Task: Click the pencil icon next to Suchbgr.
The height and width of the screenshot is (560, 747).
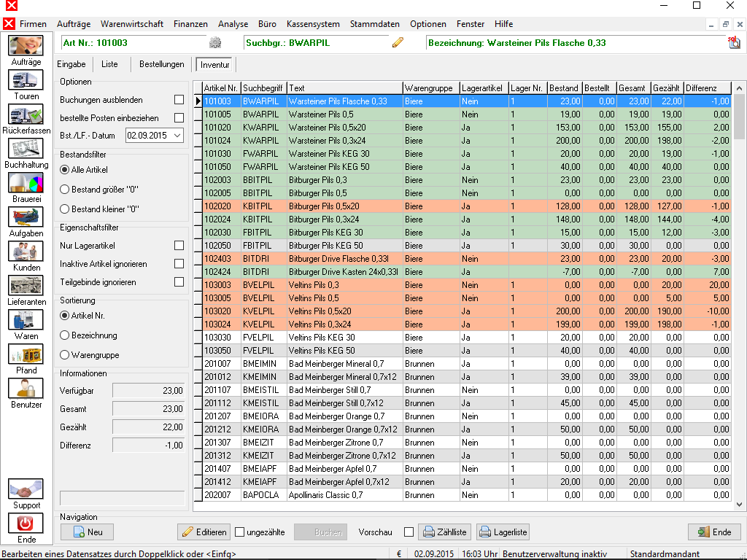Action: pyautogui.click(x=398, y=42)
